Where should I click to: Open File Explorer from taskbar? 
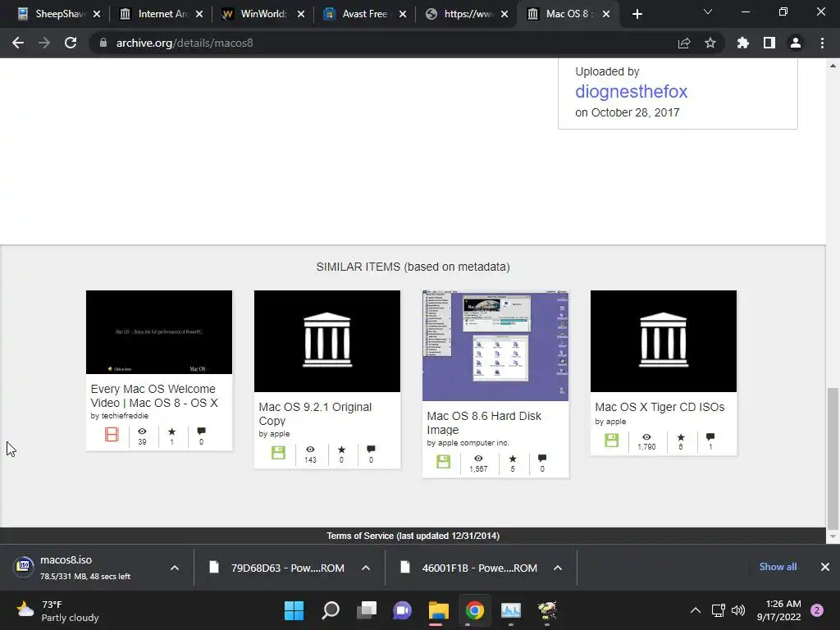point(438,610)
